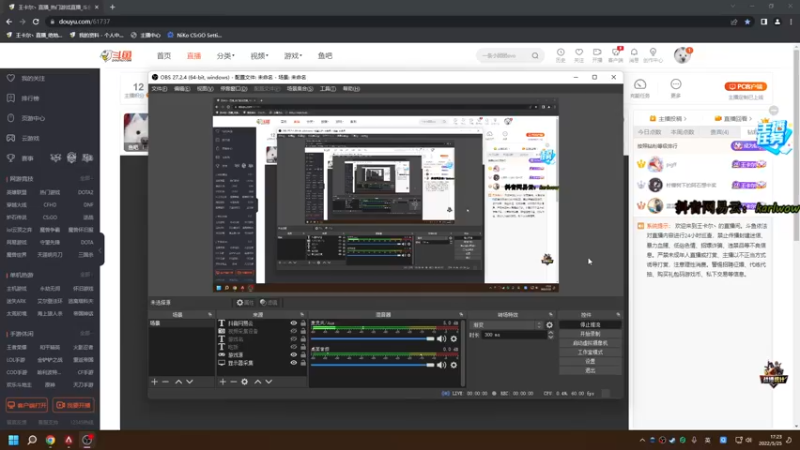Open desktop audio settings gear in mixer
The width and height of the screenshot is (800, 450).
tap(454, 365)
